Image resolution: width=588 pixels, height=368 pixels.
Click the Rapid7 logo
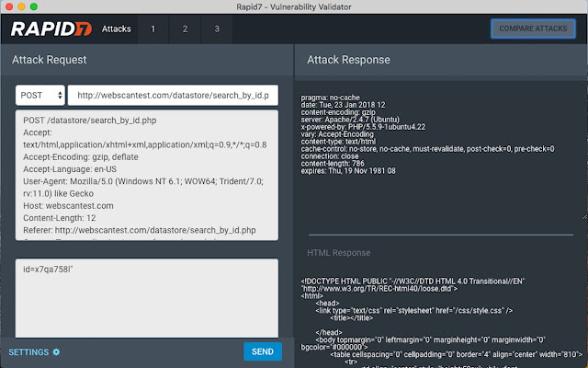click(51, 29)
